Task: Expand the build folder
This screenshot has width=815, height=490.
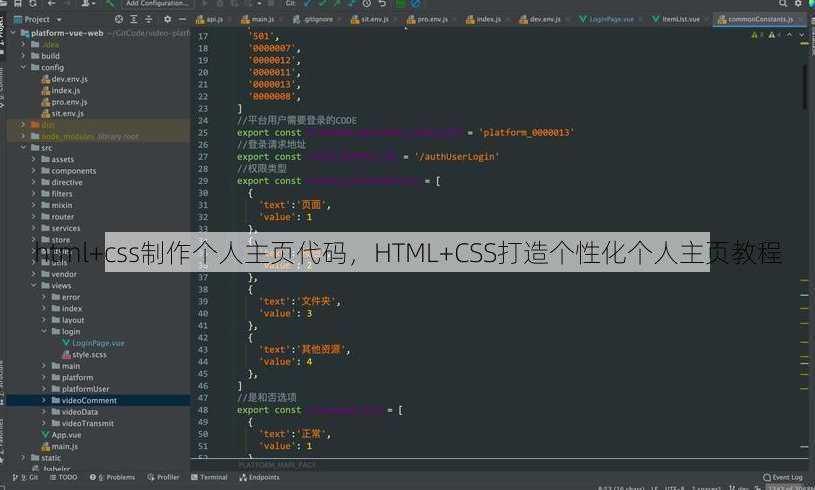Action: (23, 56)
